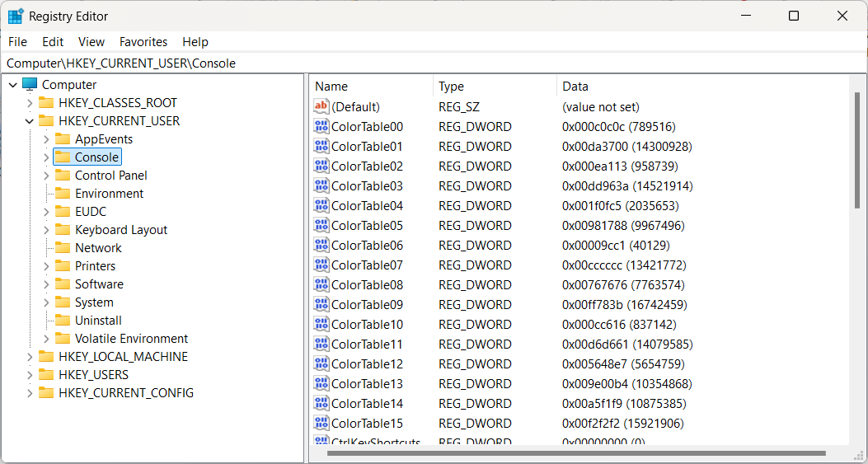Expand the System key chevron
868x464 pixels.
pyautogui.click(x=46, y=302)
